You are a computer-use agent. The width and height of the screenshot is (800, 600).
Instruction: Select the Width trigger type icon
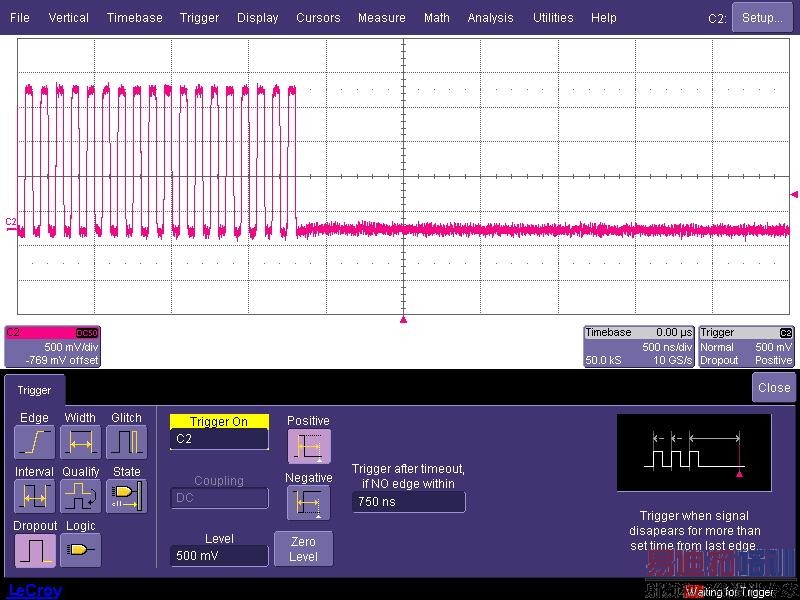coord(80,442)
